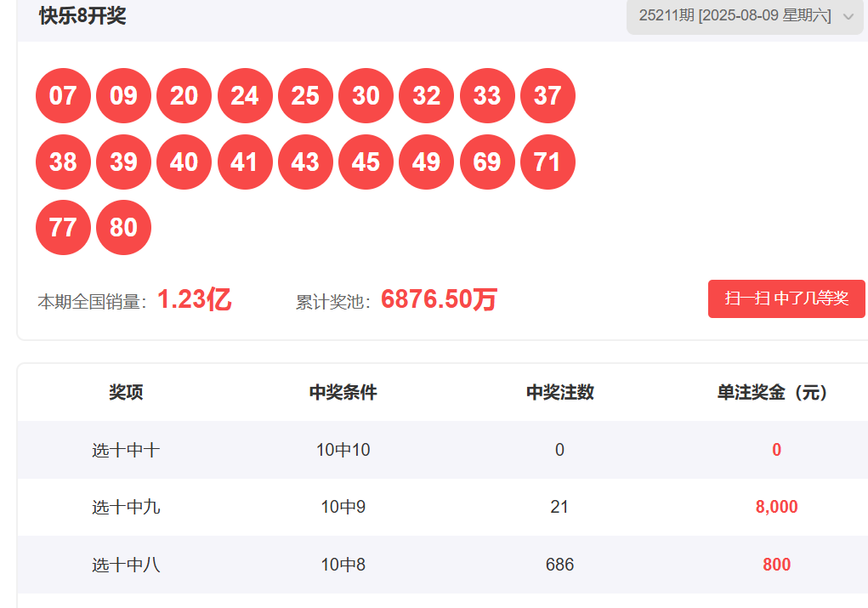This screenshot has height=608, width=868.
Task: Click the 中奖注数 column header
Action: 559,392
